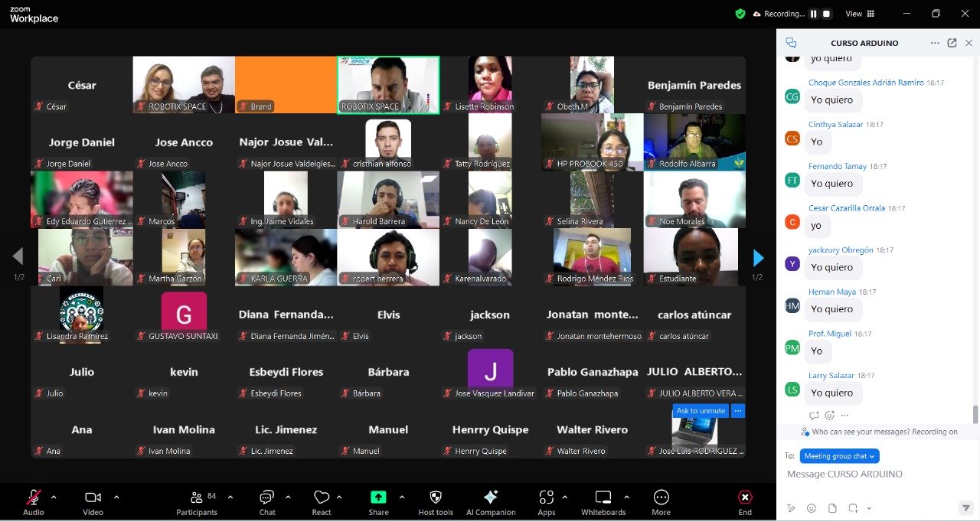Expand the Audio options chevron
This screenshot has width=980, height=522.
pos(54,497)
